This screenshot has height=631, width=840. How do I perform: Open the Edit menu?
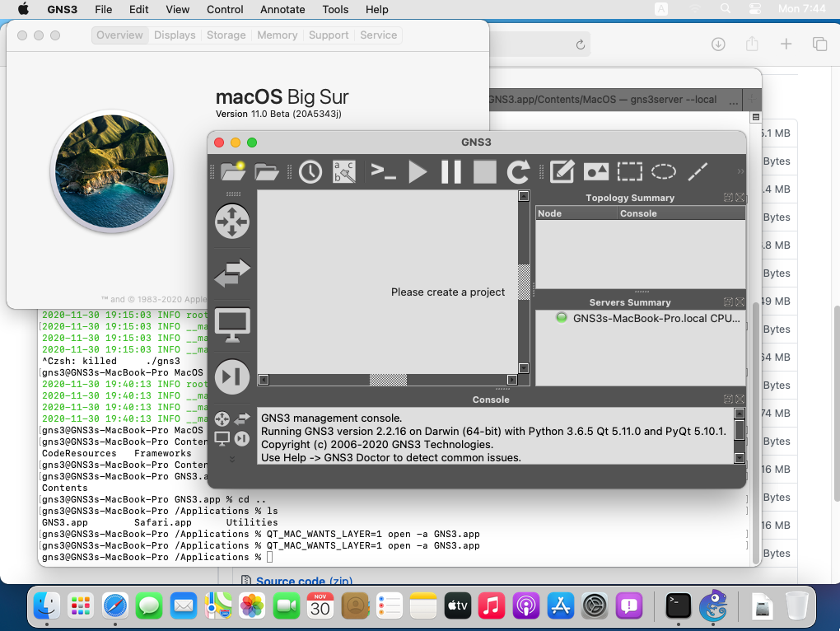[138, 10]
